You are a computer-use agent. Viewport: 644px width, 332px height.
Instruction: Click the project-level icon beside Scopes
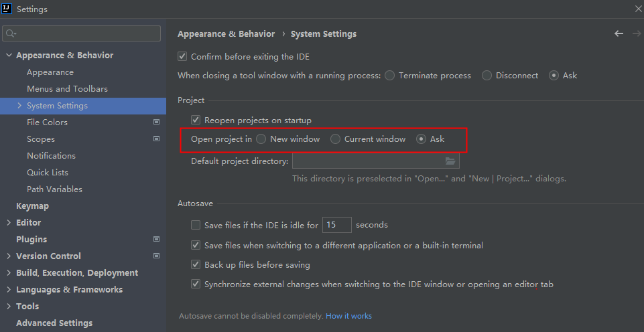pos(156,139)
